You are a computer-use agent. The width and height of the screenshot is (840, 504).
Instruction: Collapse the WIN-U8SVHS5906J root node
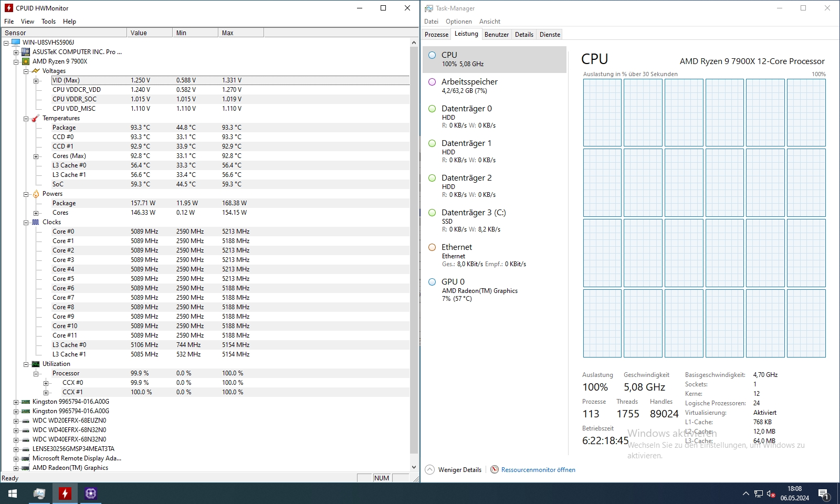click(6, 43)
